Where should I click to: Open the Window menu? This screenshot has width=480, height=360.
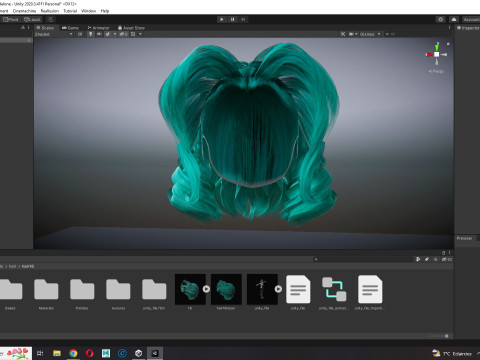pos(88,11)
